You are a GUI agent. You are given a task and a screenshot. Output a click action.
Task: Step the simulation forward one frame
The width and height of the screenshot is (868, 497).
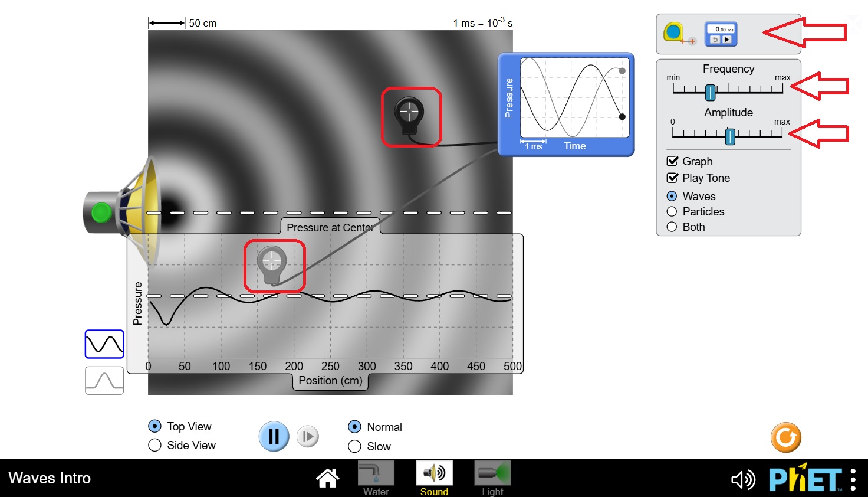click(x=307, y=437)
